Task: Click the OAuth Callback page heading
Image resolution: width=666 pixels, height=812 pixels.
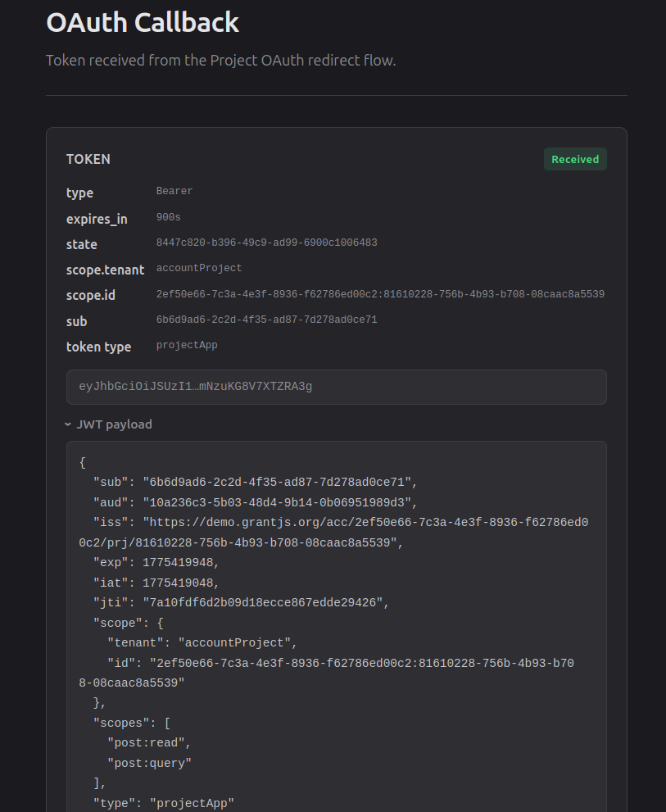Action: (143, 23)
